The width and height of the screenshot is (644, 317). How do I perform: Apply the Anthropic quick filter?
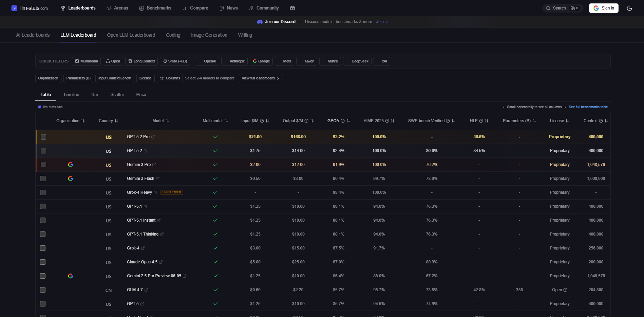234,61
